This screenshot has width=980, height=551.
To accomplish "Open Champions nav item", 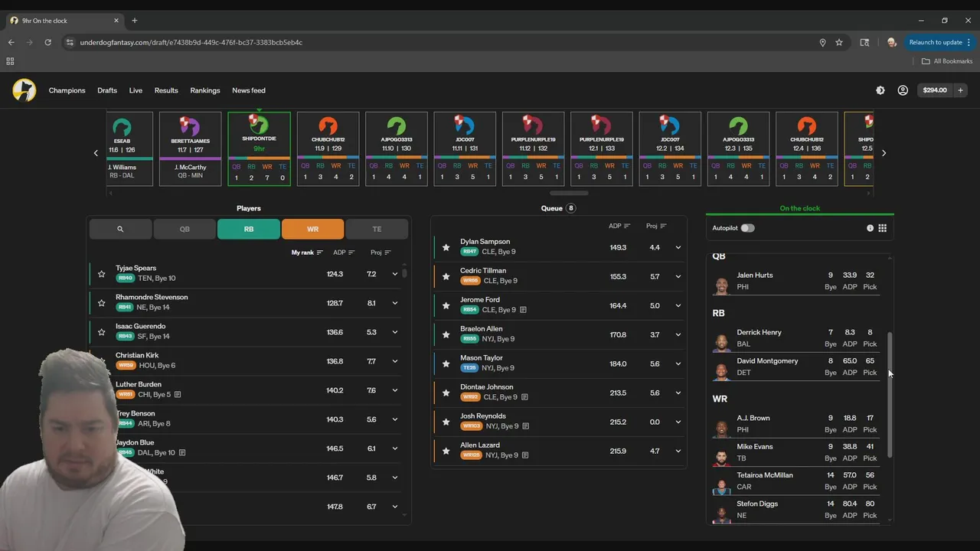I will click(x=67, y=90).
